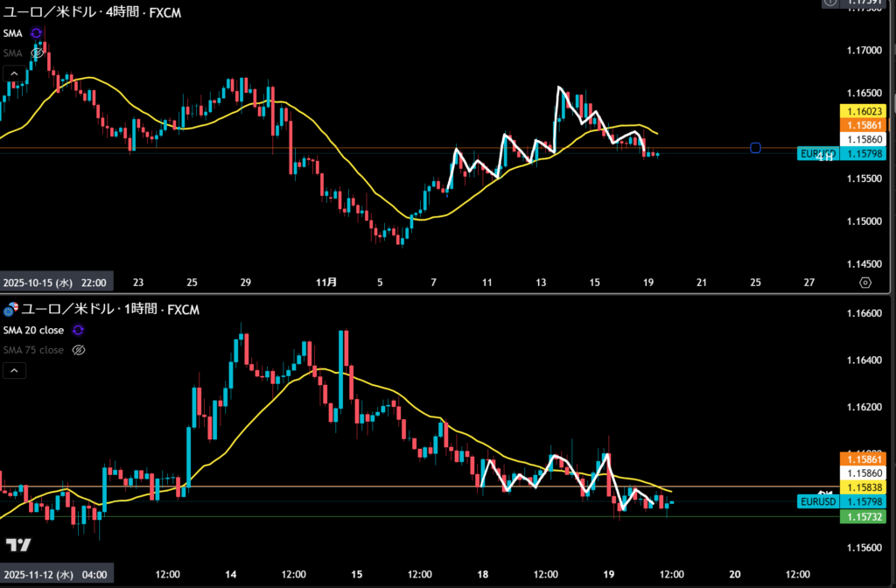896x588 pixels.
Task: Show the hidden SMA in 4-hour chart
Action: coord(37,52)
